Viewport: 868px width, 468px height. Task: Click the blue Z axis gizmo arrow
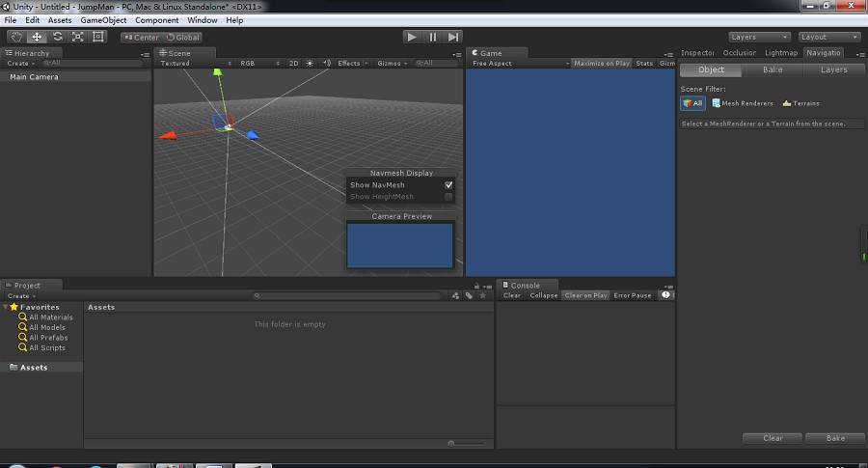[x=253, y=135]
